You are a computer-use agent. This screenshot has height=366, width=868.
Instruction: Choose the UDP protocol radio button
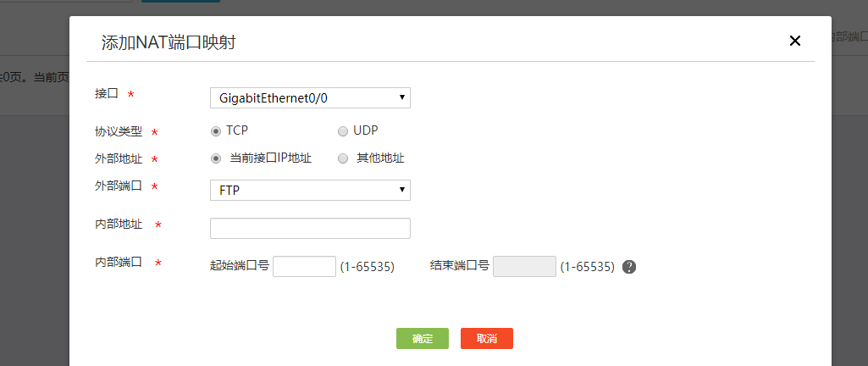pos(343,131)
